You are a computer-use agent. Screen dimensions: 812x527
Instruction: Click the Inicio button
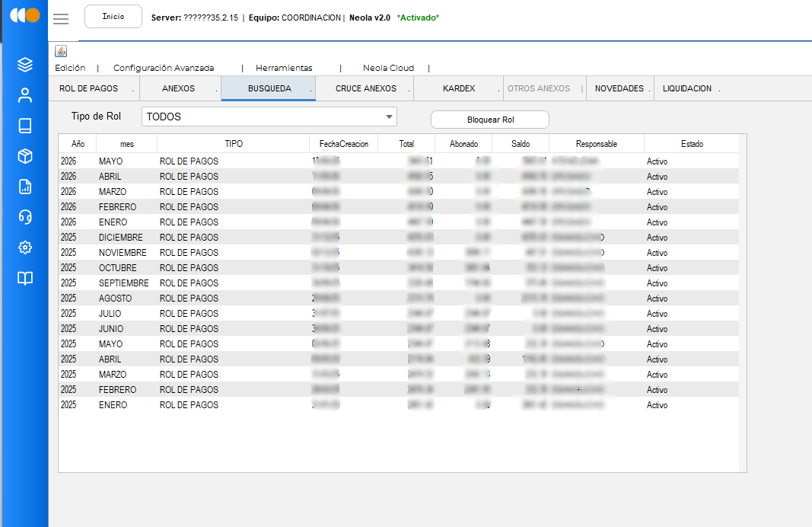[x=113, y=17]
